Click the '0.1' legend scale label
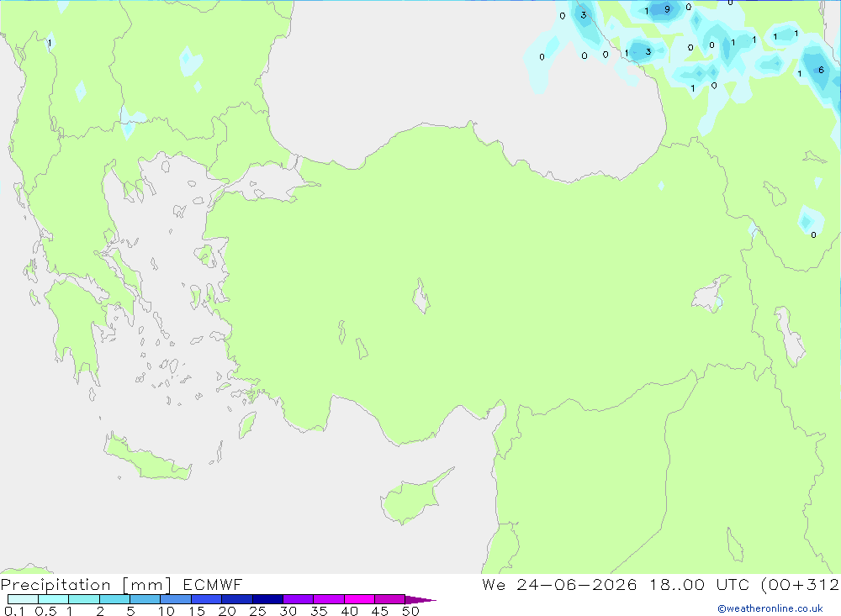The image size is (841, 616). (14, 611)
